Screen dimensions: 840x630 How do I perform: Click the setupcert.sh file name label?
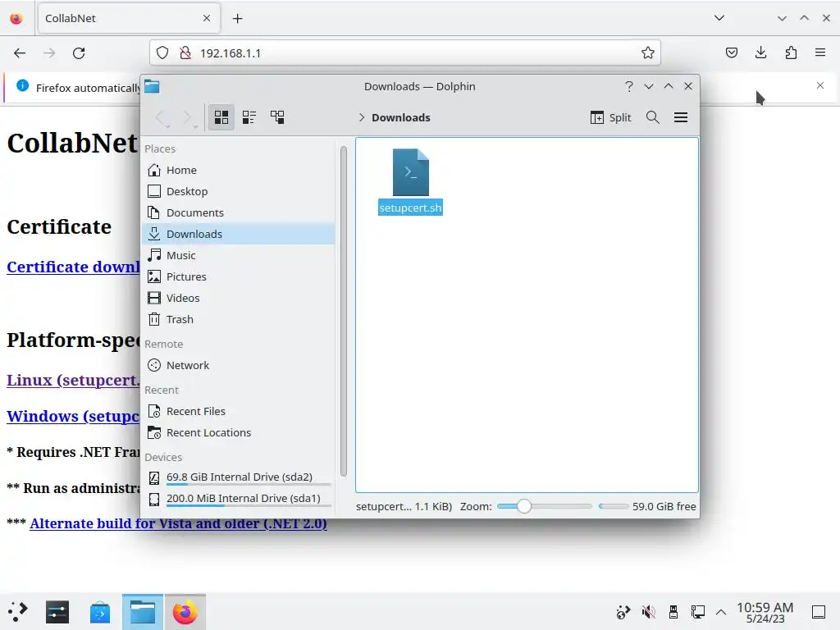(x=410, y=208)
